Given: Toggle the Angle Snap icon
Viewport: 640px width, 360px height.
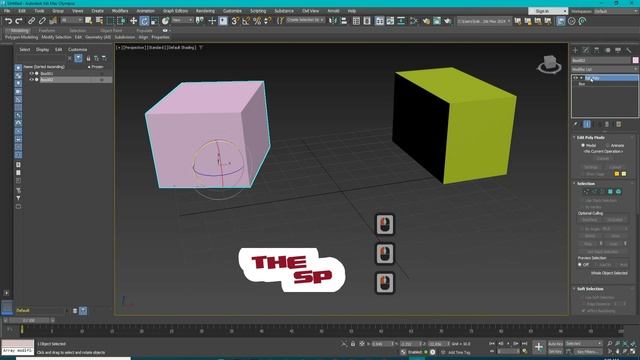Looking at the screenshot, I should [x=246, y=21].
